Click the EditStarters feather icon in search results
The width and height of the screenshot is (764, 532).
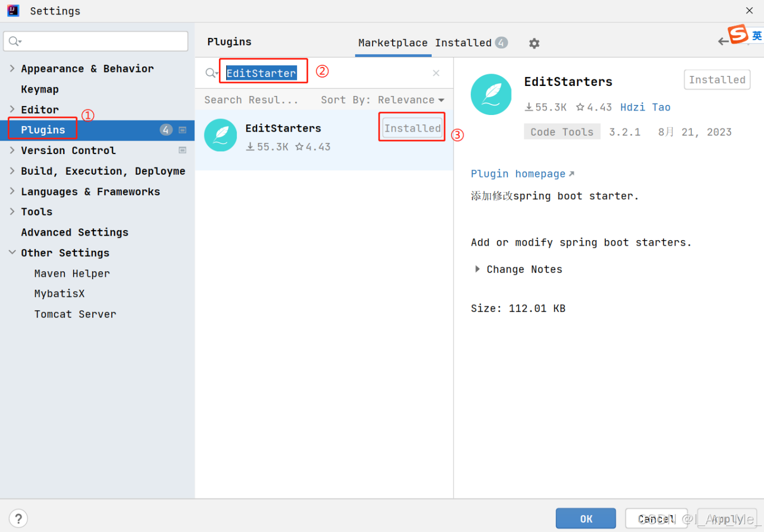[221, 135]
